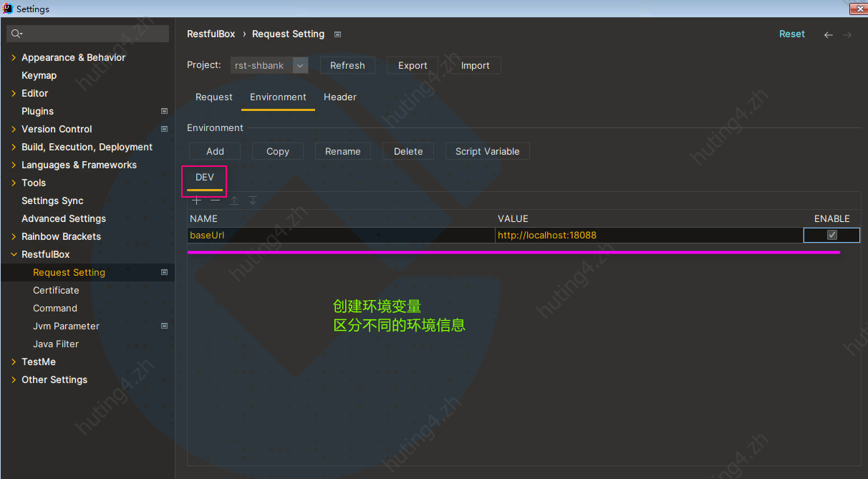
Task: Collapse the RestfulBox section
Action: click(14, 254)
